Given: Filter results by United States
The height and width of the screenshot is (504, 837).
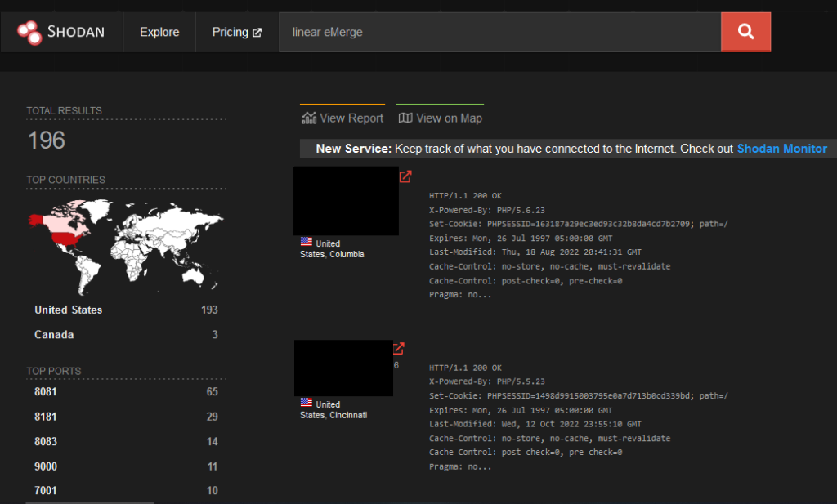Looking at the screenshot, I should pos(69,310).
